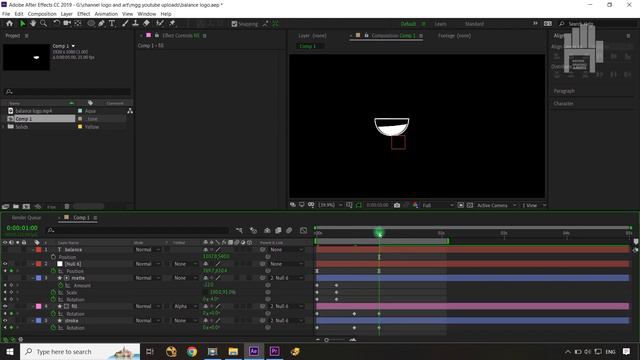The width and height of the screenshot is (640, 360).
Task: Select the Pen tool
Action: 101,24
